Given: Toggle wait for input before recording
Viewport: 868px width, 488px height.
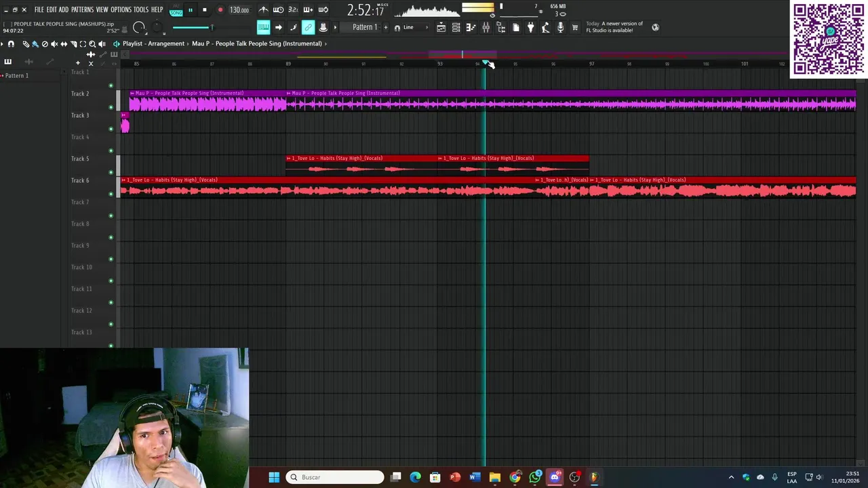Looking at the screenshot, I should pyautogui.click(x=278, y=10).
